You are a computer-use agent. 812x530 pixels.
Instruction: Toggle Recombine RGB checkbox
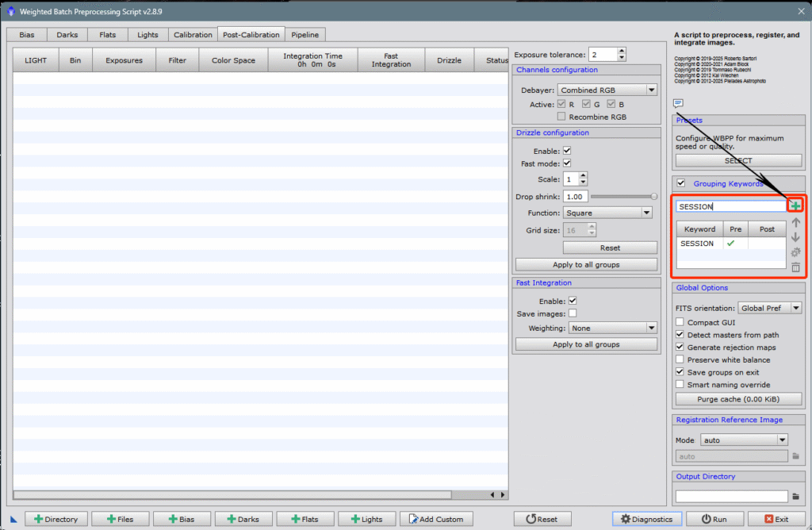[561, 117]
